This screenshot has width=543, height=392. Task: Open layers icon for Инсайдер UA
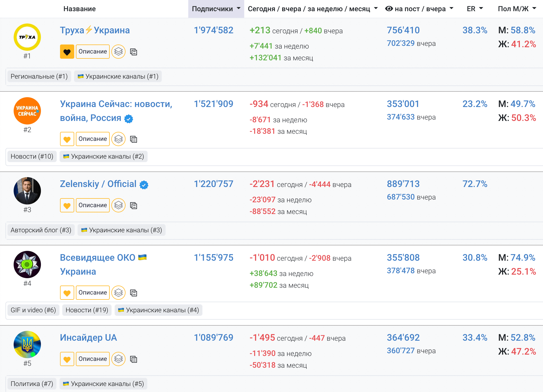coord(118,359)
